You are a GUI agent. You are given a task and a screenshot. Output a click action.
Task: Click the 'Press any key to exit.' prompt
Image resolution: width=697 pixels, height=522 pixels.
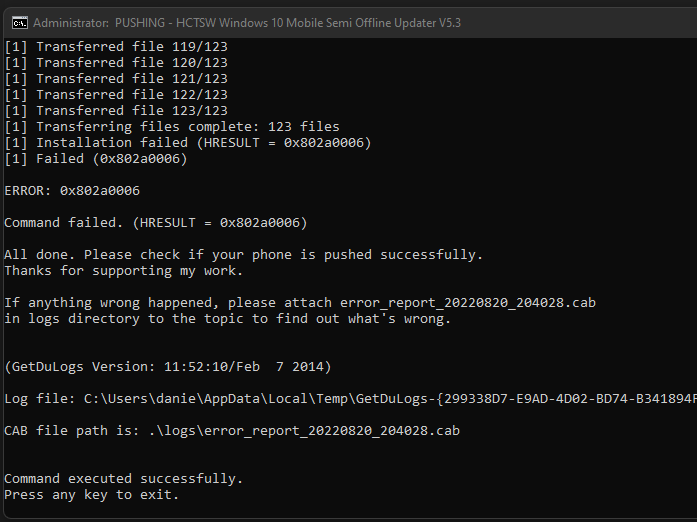pyautogui.click(x=92, y=494)
